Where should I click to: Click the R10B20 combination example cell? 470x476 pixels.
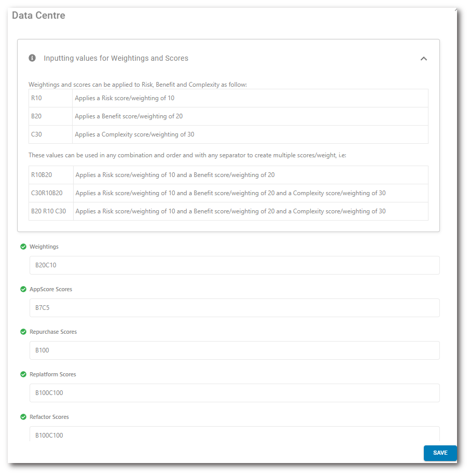[x=51, y=175]
